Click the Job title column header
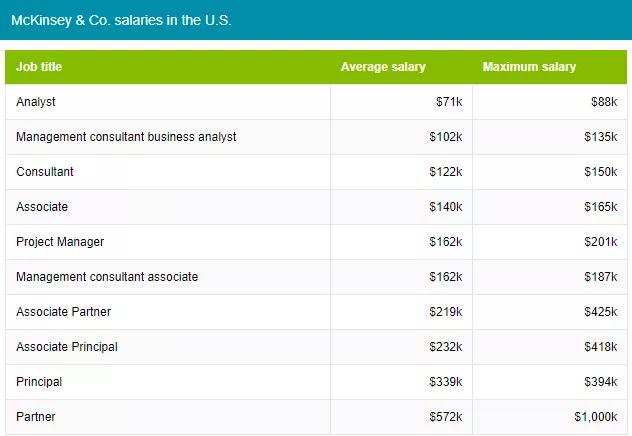This screenshot has height=436, width=632. click(x=39, y=67)
